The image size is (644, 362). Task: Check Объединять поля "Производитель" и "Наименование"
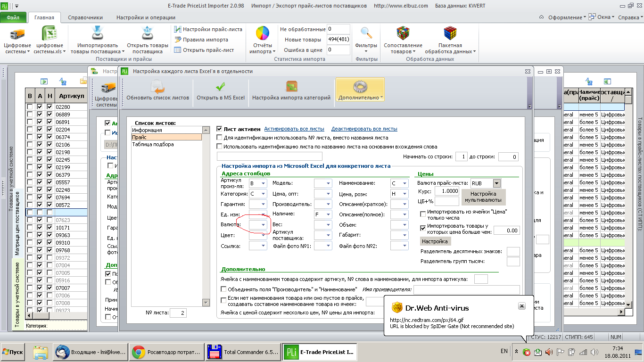tap(224, 289)
